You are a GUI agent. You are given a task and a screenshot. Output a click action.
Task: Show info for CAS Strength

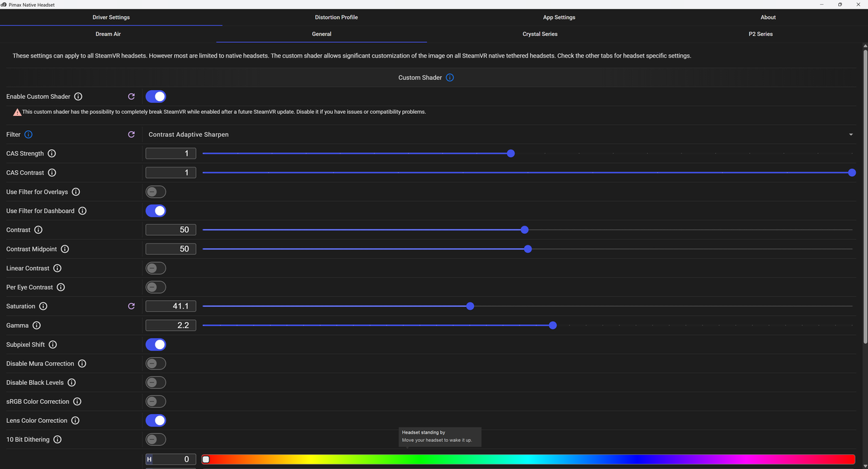(x=52, y=154)
